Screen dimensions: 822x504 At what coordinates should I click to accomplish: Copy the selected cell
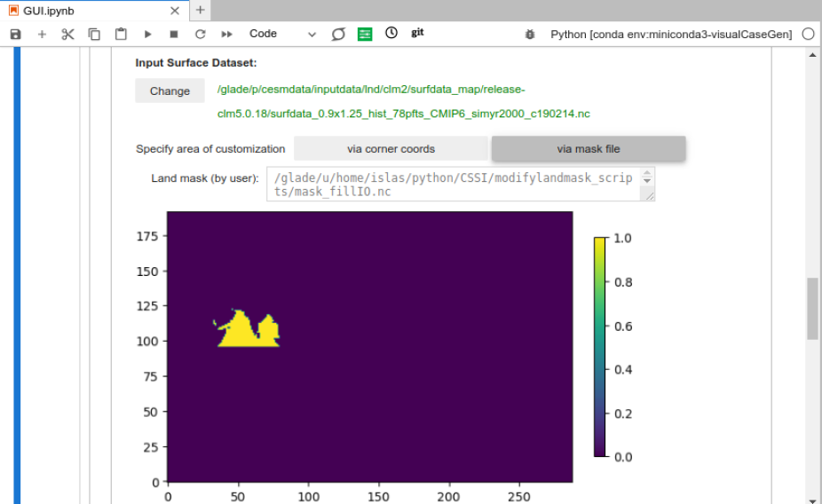coord(94,34)
